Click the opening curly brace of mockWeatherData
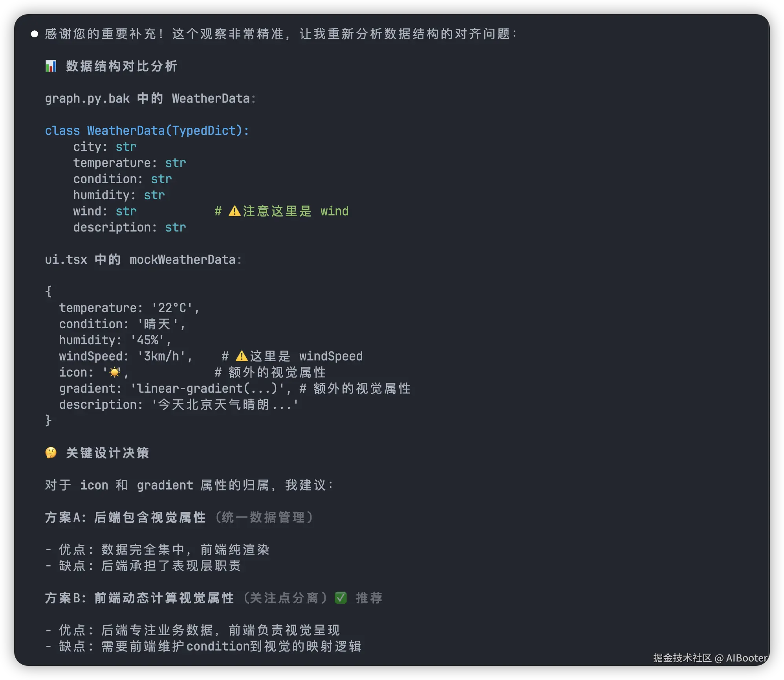This screenshot has width=784, height=680. tap(48, 292)
